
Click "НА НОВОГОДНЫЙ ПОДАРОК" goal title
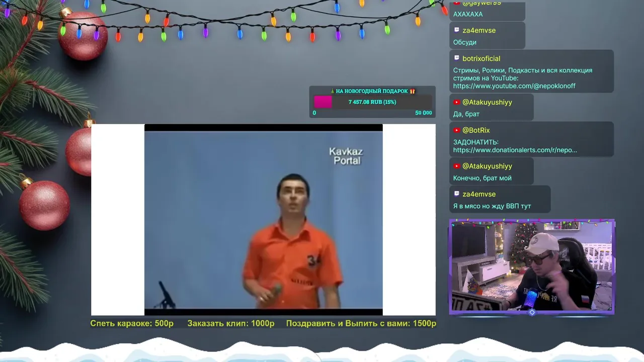point(372,91)
